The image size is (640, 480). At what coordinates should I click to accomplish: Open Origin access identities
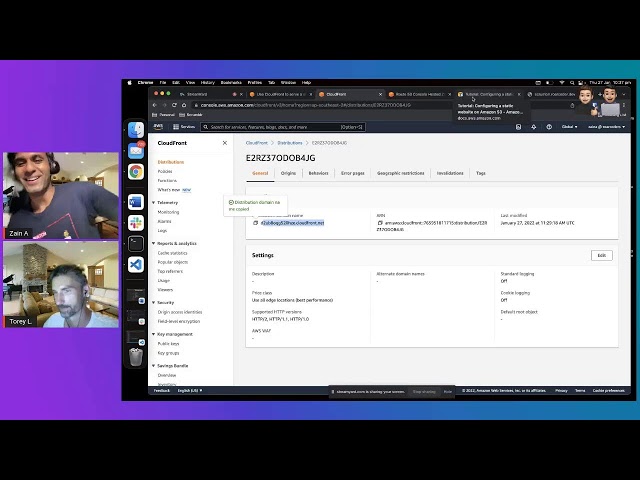coord(180,312)
